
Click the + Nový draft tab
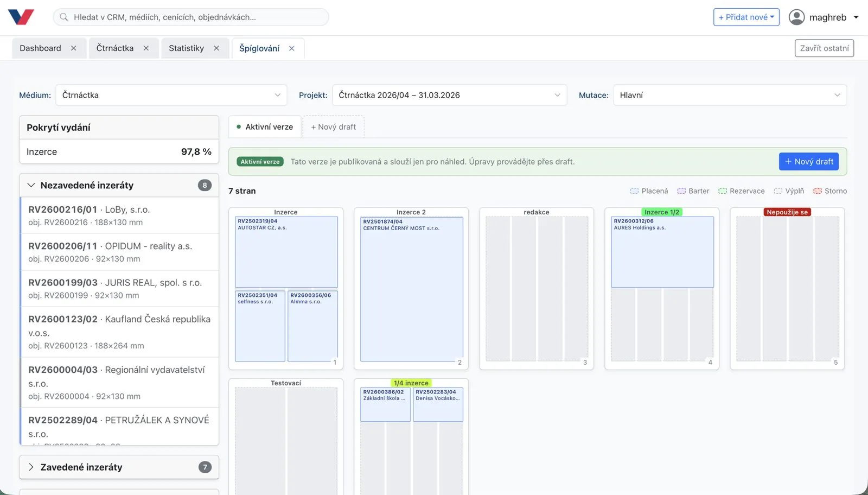(333, 127)
